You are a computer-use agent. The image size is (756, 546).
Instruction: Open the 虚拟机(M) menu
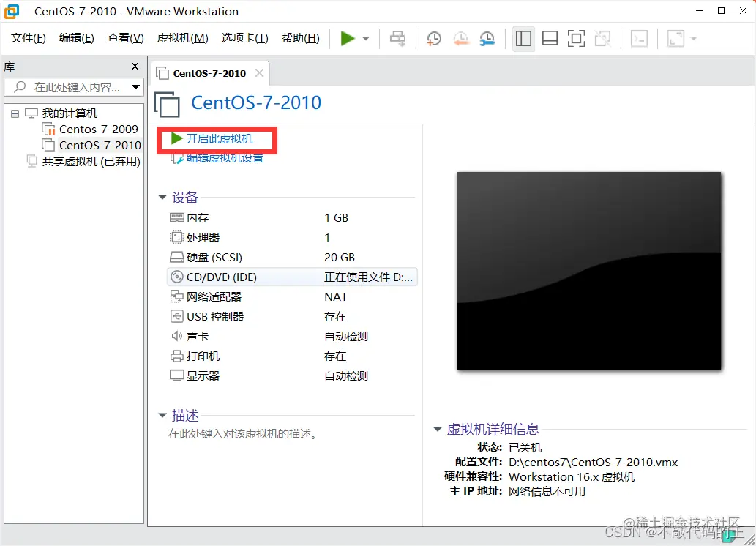coord(182,38)
